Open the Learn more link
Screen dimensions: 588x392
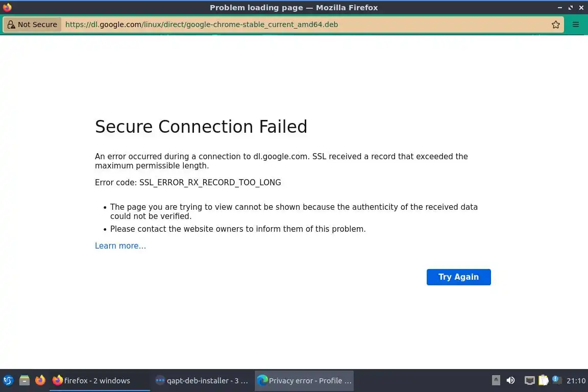pyautogui.click(x=120, y=246)
